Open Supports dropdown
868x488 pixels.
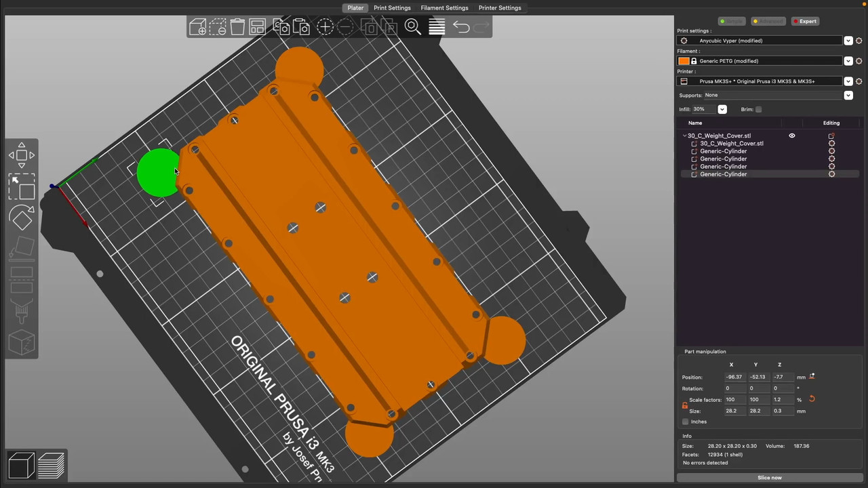848,96
